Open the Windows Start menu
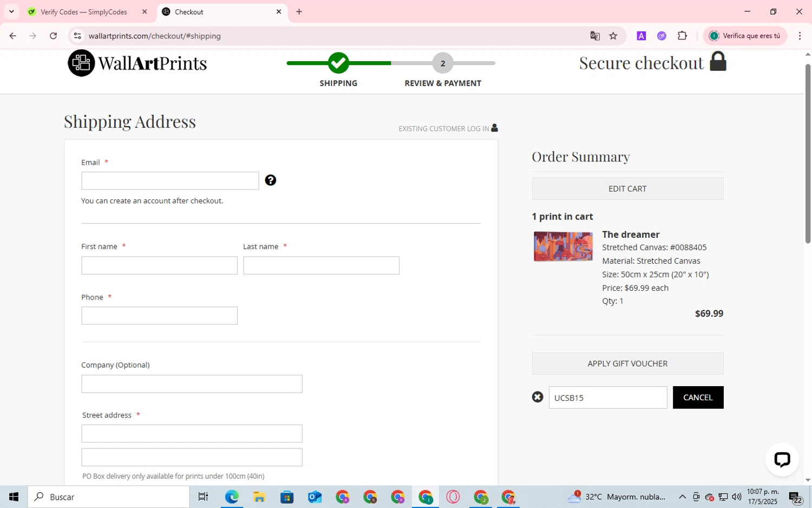The height and width of the screenshot is (508, 812). (x=14, y=497)
